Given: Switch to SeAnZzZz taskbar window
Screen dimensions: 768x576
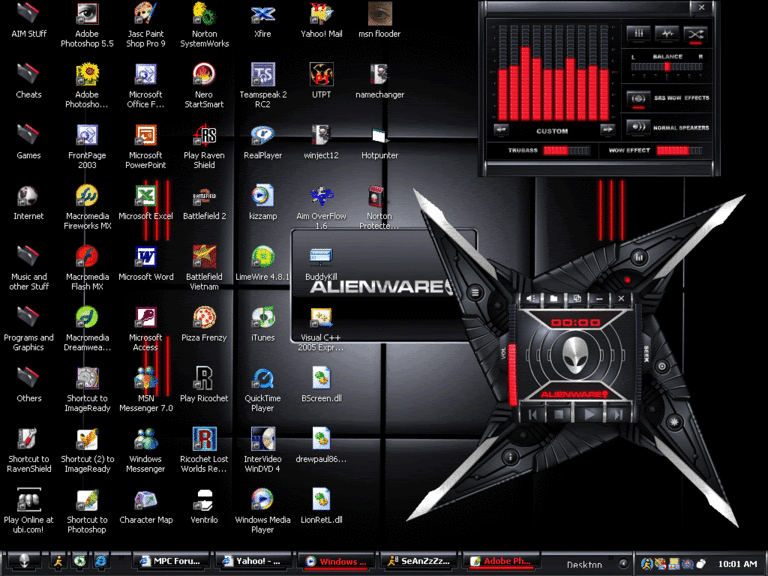Looking at the screenshot, I should (419, 561).
